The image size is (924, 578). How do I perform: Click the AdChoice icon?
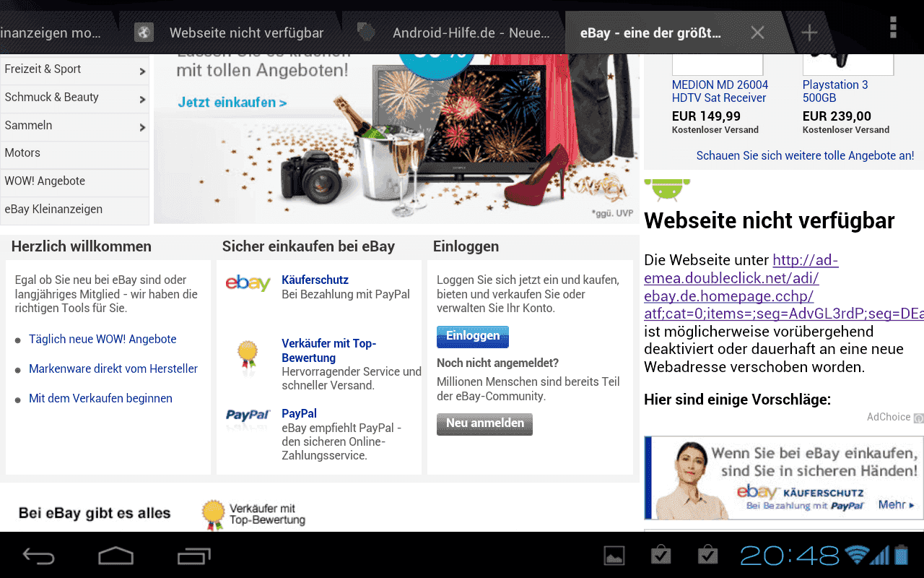tap(919, 418)
